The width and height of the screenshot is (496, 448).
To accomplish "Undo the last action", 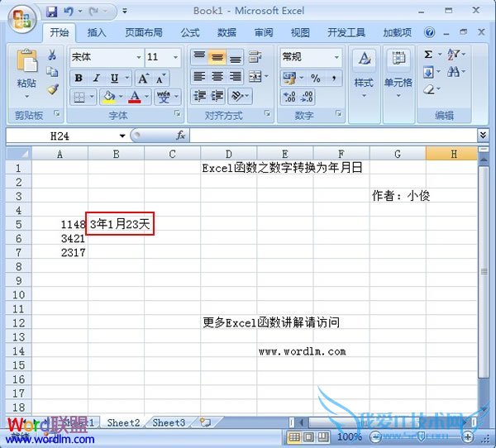I will [x=69, y=12].
